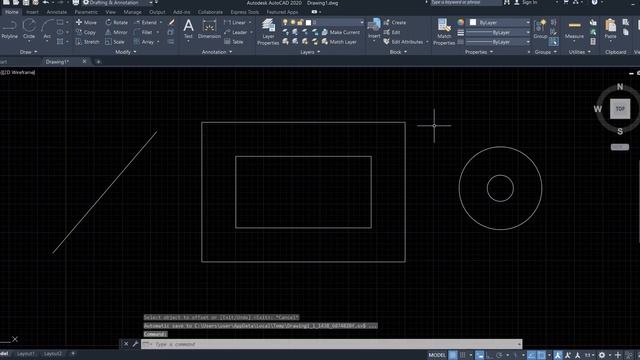Screen dimensions: 640x360
Task: Expand the Layers panel
Action: pyautogui.click(x=310, y=52)
